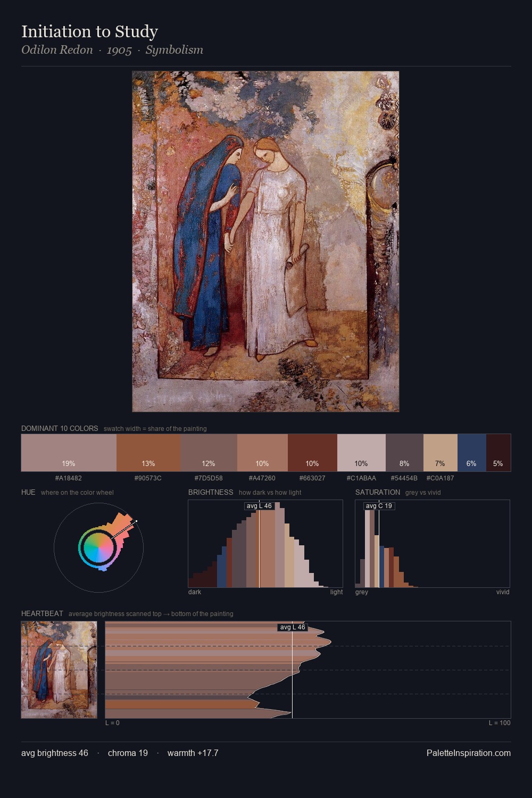Viewport: 532px width, 798px height.
Task: Click 'swatch width = share of the painting' caption
Action: click(155, 428)
